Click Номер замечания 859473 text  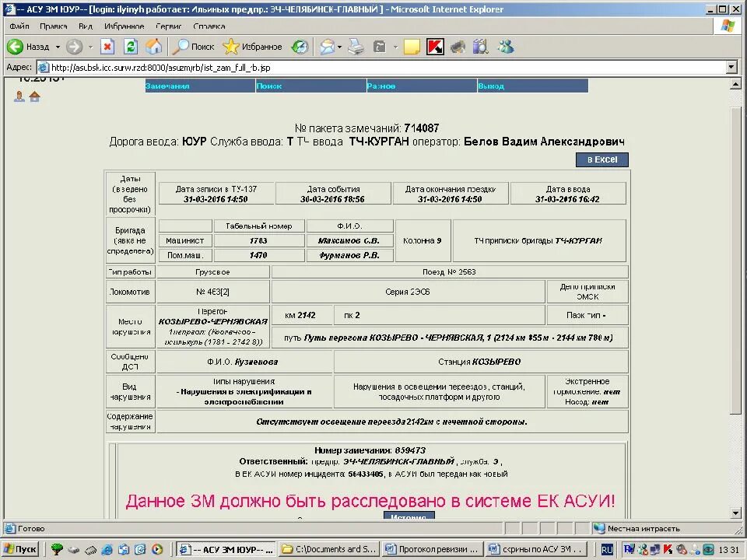(x=370, y=450)
